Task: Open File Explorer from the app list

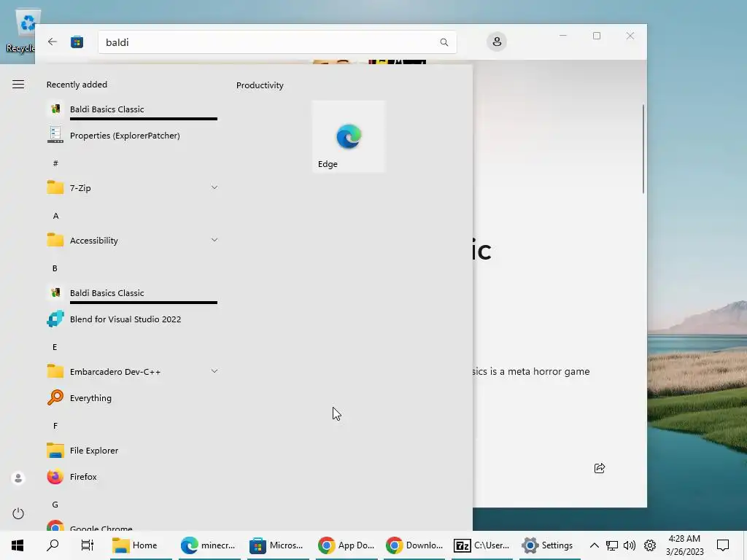Action: (x=132, y=450)
